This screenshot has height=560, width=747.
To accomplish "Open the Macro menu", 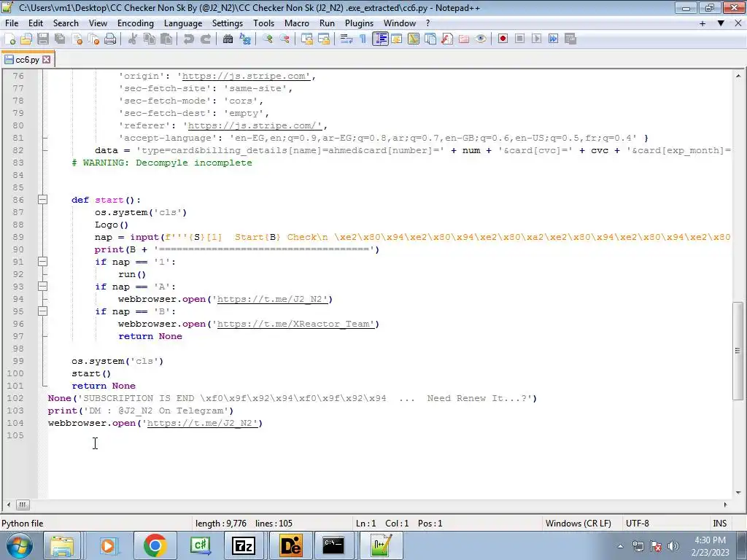I will pyautogui.click(x=296, y=23).
